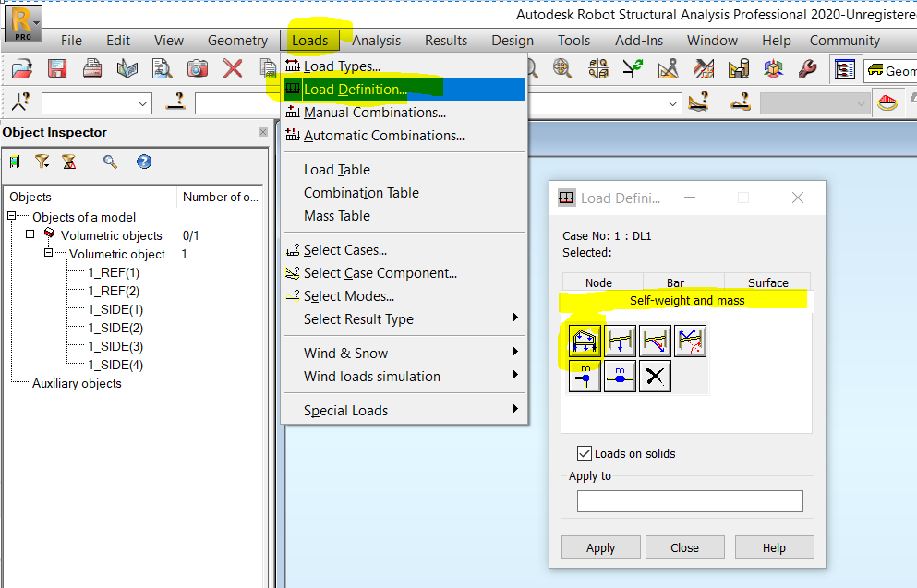This screenshot has width=917, height=588.
Task: Open Manual Combinations from menu
Action: [404, 113]
